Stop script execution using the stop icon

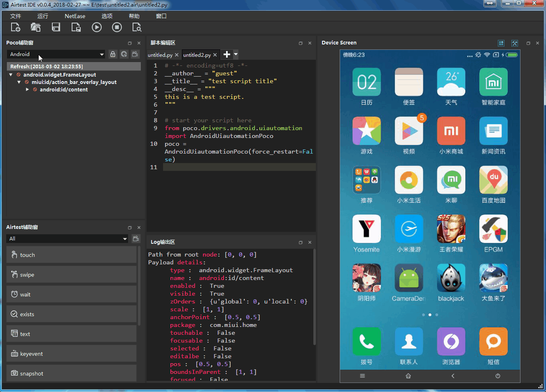pos(117,27)
